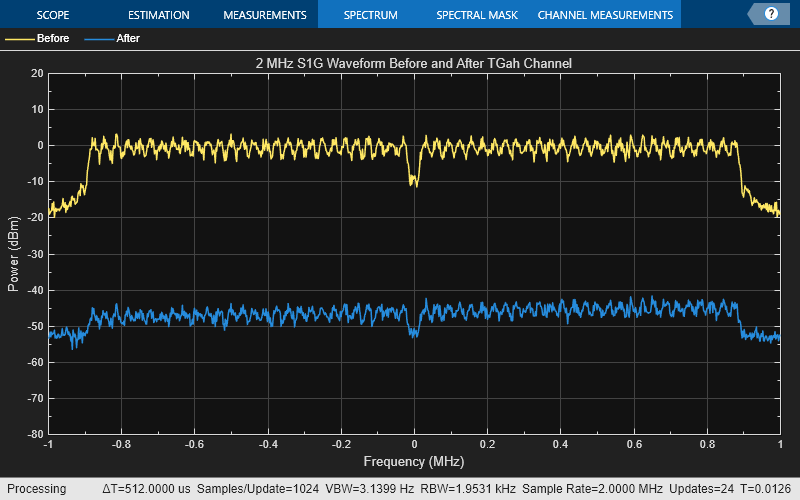
Task: Click the RBW=1.9531 kHz status entry
Action: click(x=468, y=489)
